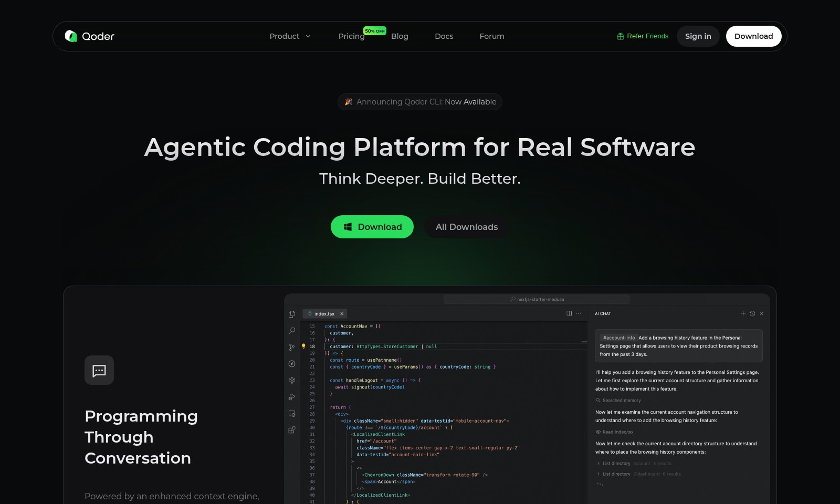
Task: Click the Read index.tsx entry
Action: (614, 432)
